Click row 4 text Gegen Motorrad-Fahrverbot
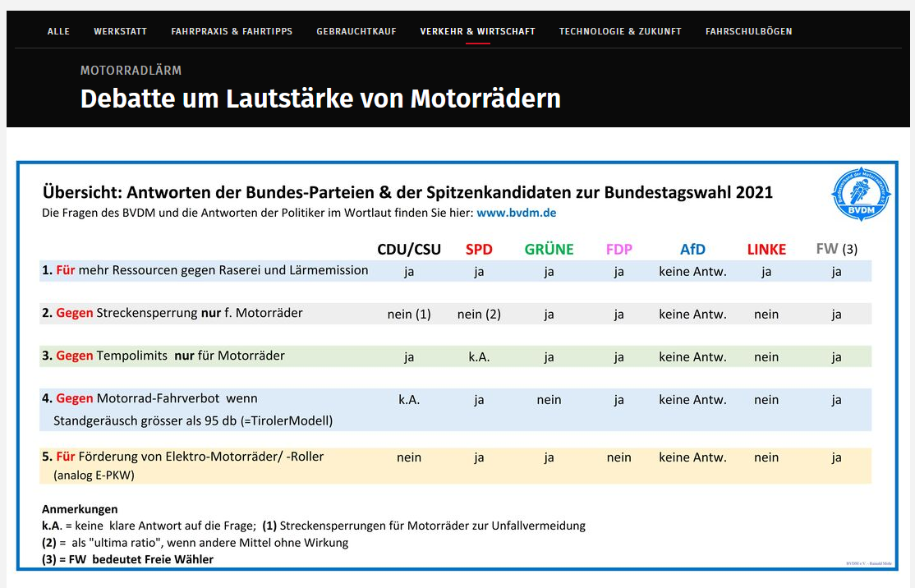 click(x=149, y=399)
